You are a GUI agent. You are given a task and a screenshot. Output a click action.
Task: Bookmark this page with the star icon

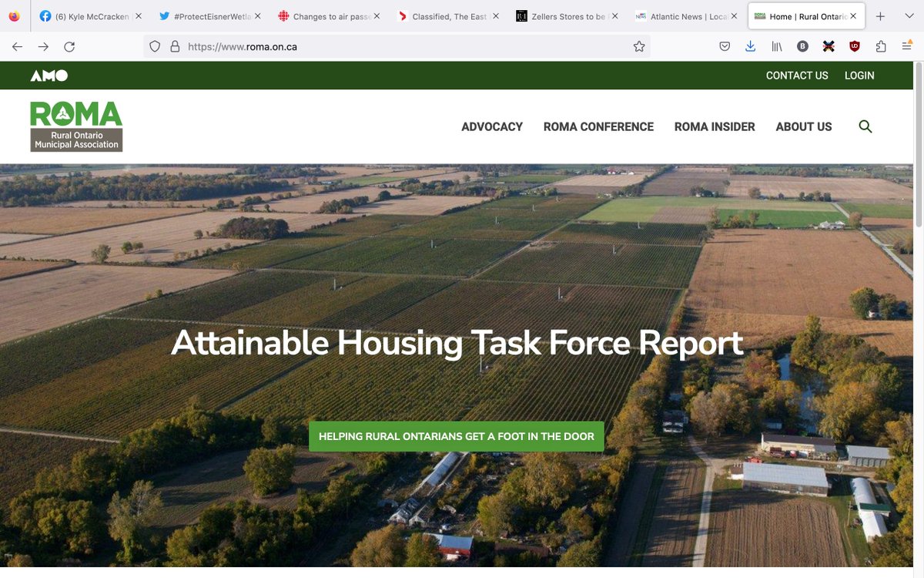(639, 47)
